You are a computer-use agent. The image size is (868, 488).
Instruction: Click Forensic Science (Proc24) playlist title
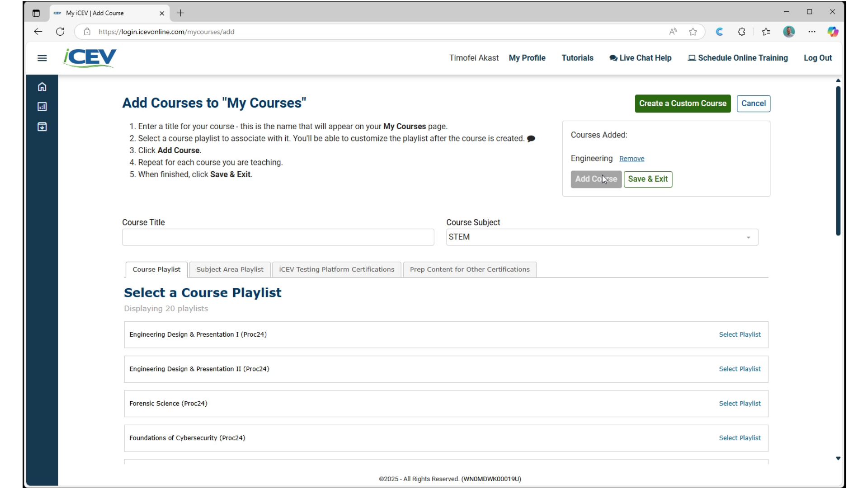168,404
